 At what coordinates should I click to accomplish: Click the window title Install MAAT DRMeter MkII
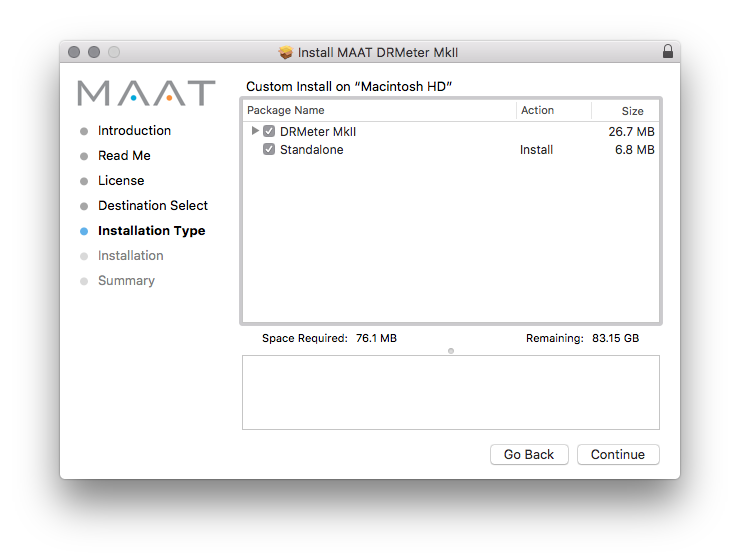click(377, 52)
